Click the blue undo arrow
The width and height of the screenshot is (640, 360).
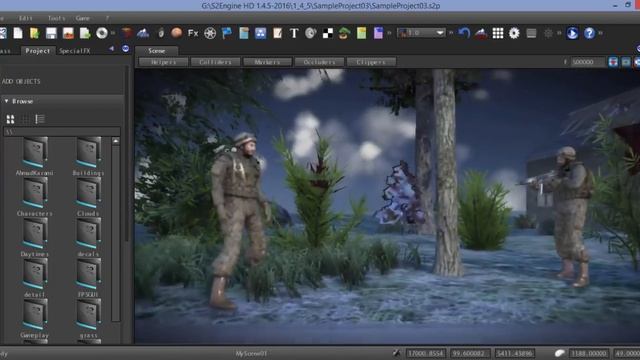(x=464, y=33)
